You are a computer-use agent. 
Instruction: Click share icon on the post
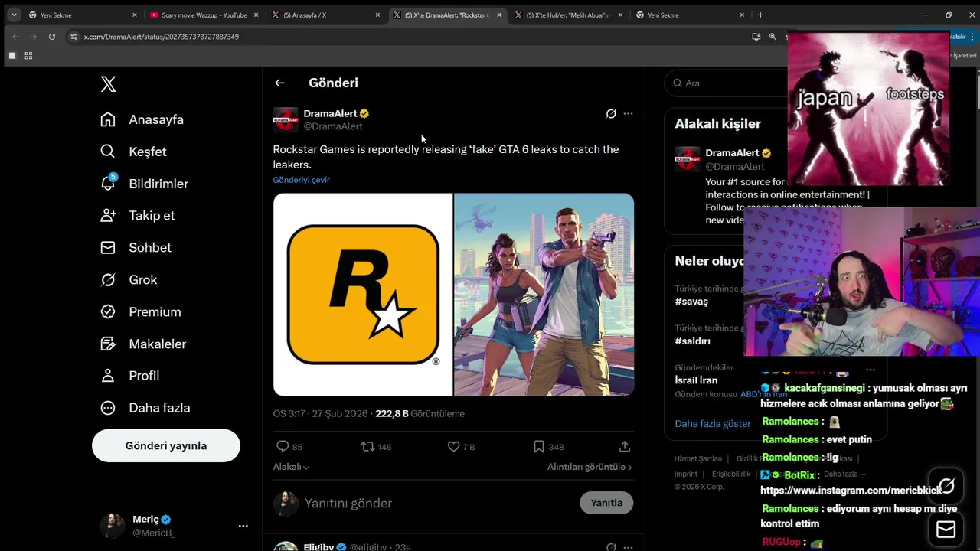pyautogui.click(x=625, y=446)
